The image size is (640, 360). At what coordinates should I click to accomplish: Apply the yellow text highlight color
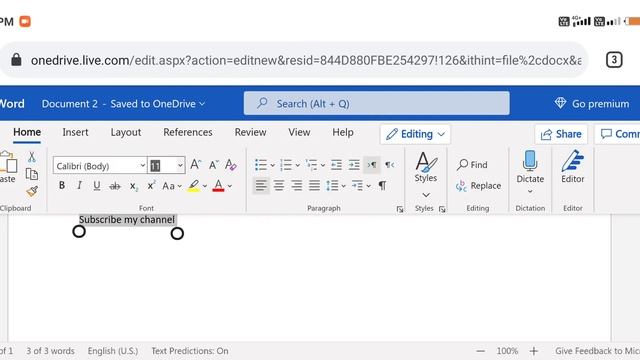click(193, 186)
